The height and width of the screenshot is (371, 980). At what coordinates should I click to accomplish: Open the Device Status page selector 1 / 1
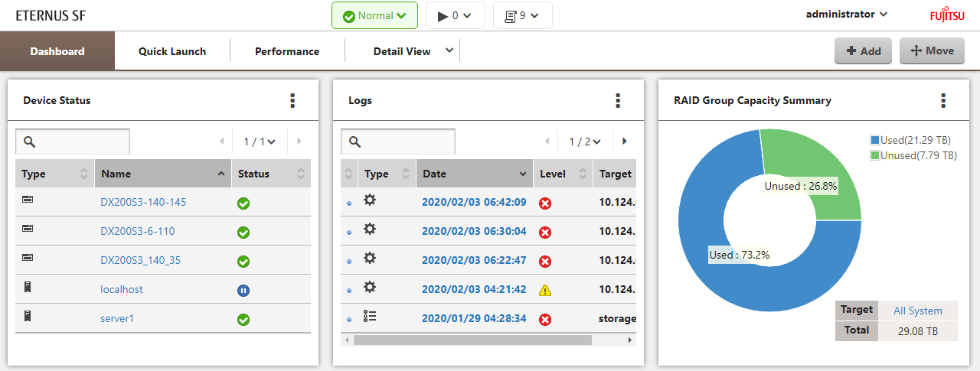[x=260, y=142]
